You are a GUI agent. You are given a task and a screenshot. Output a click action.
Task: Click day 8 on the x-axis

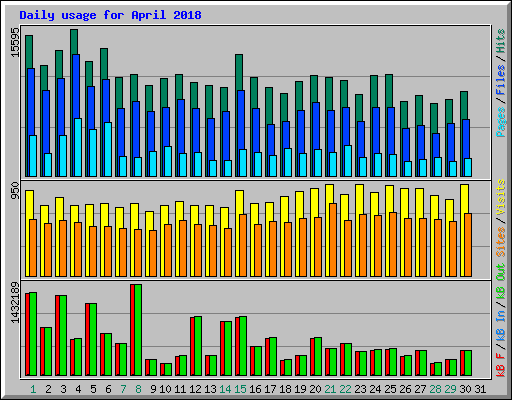coord(138,389)
